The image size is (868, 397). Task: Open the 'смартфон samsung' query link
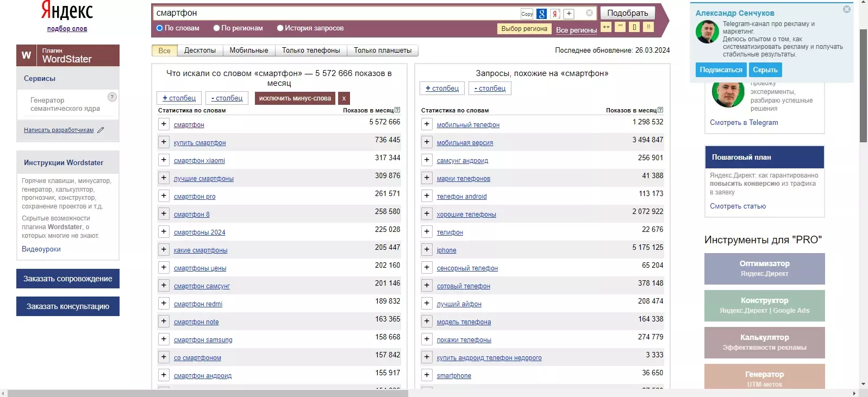(203, 340)
